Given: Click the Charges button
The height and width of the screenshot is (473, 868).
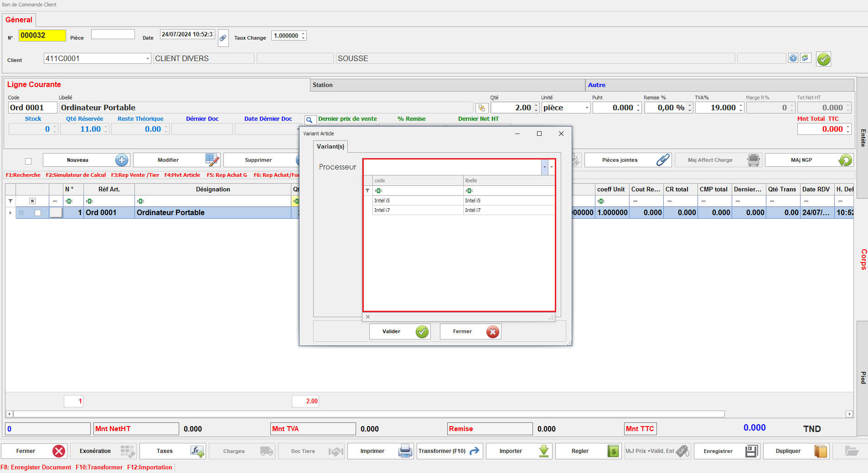Looking at the screenshot, I should coord(242,451).
